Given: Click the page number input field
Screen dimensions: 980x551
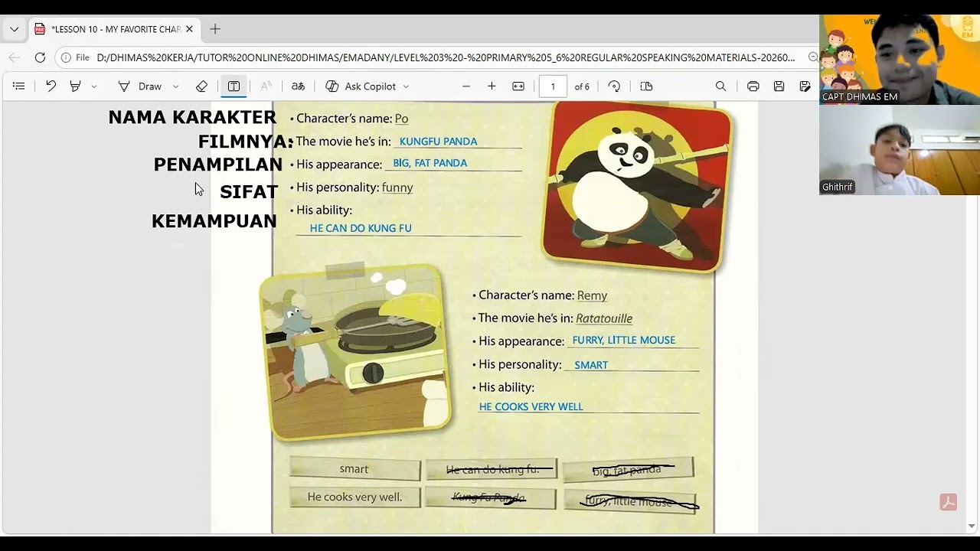Looking at the screenshot, I should 553,86.
